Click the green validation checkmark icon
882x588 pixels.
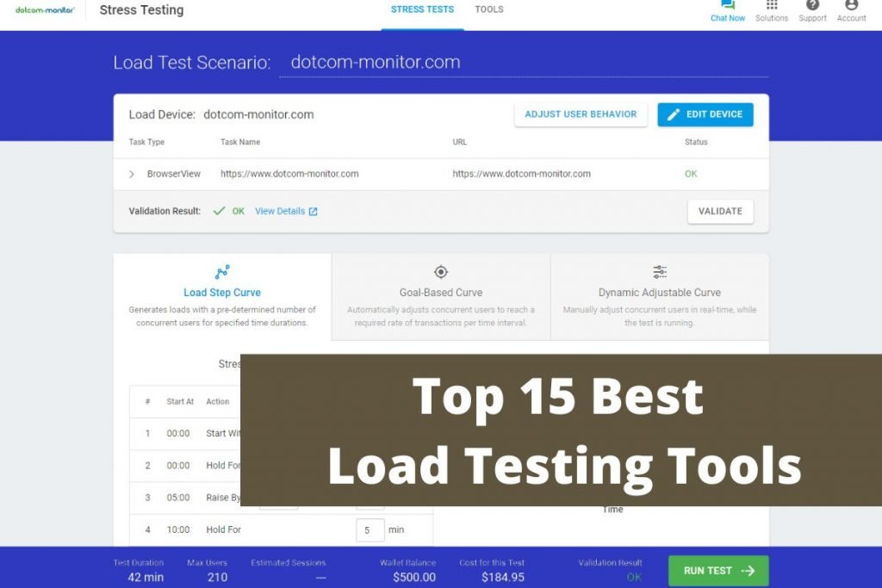tap(219, 211)
